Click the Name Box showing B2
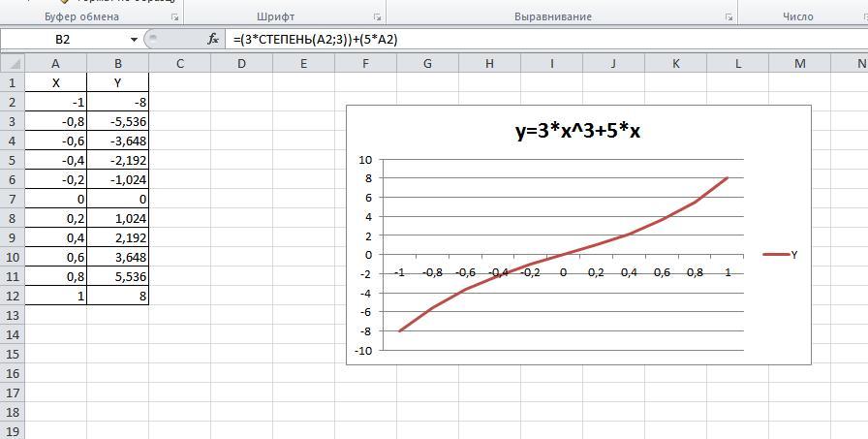The height and width of the screenshot is (439, 868). click(64, 40)
